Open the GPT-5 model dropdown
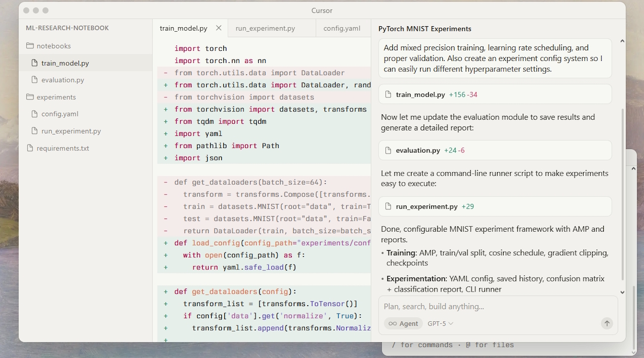Viewport: 644px width, 358px height. (x=440, y=324)
